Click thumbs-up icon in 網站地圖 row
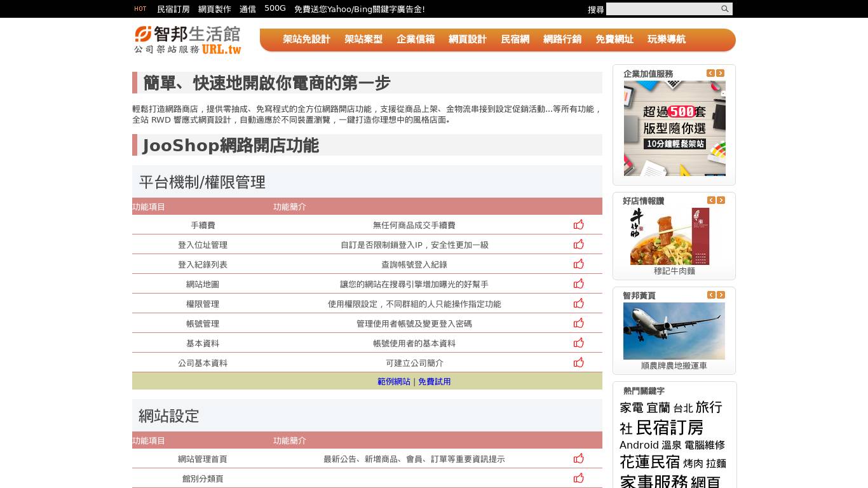The height and width of the screenshot is (488, 868). point(578,283)
